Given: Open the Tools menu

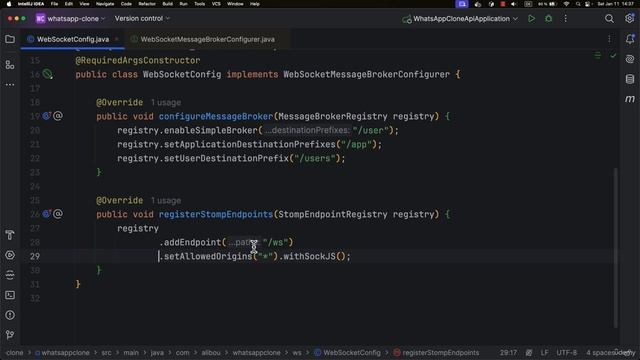Looking at the screenshot, I should click(x=199, y=4).
